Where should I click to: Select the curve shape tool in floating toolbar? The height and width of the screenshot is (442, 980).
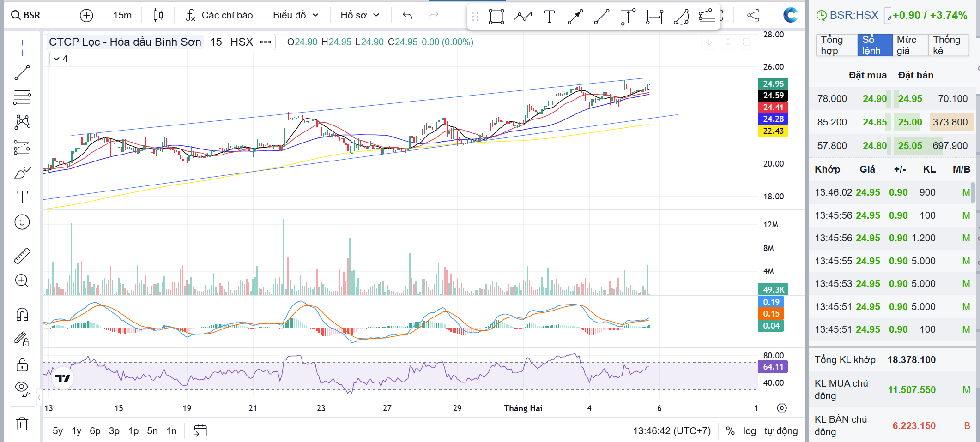pyautogui.click(x=681, y=17)
